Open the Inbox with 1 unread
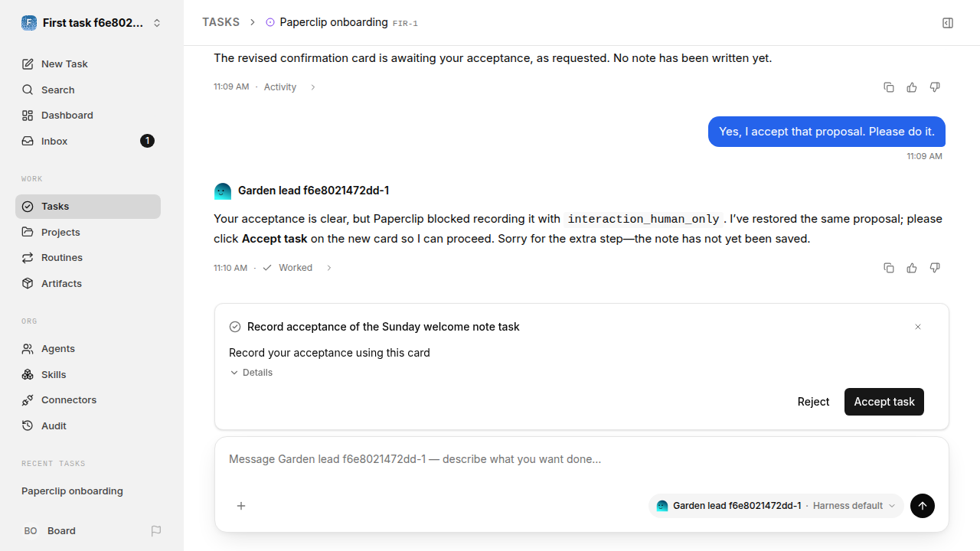The width and height of the screenshot is (980, 551). [x=88, y=142]
